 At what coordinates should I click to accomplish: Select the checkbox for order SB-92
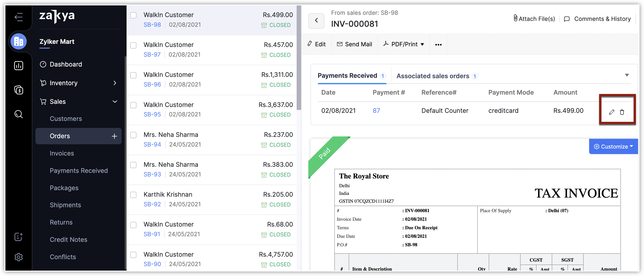tap(133, 195)
